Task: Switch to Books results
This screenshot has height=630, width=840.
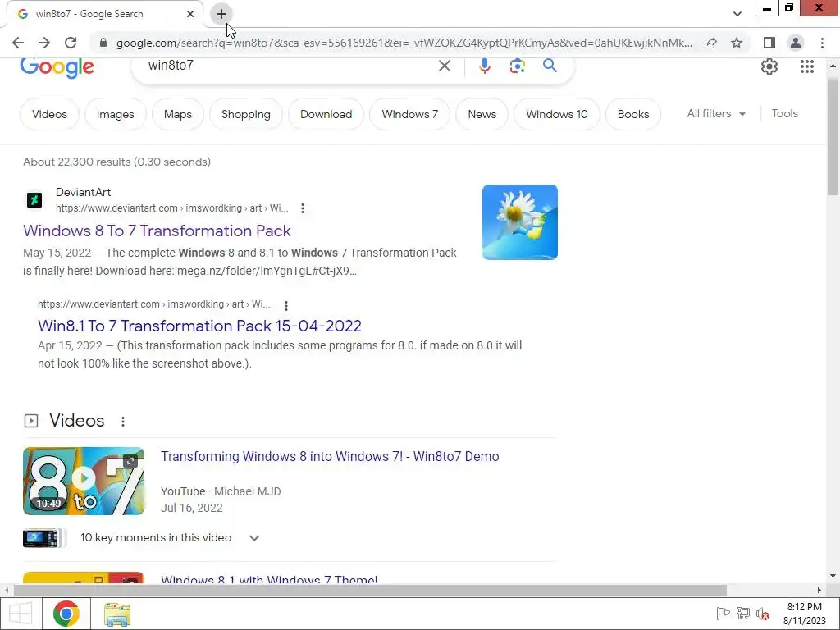Action: point(633,114)
